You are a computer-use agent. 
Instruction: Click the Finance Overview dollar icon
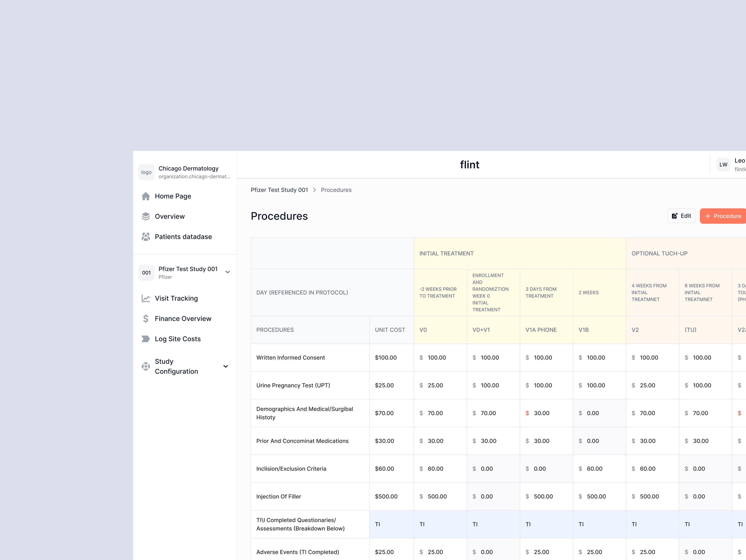146,319
